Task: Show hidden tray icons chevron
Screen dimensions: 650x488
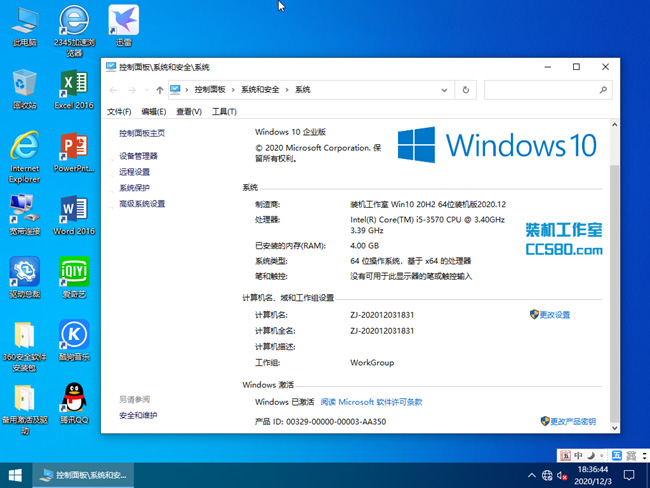Action: click(x=531, y=475)
